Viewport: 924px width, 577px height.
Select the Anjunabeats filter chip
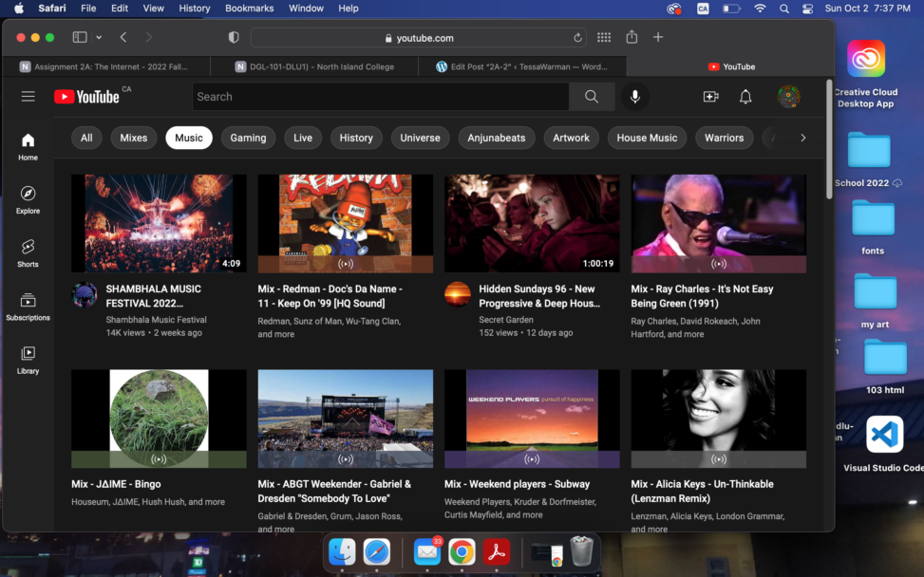(x=496, y=138)
